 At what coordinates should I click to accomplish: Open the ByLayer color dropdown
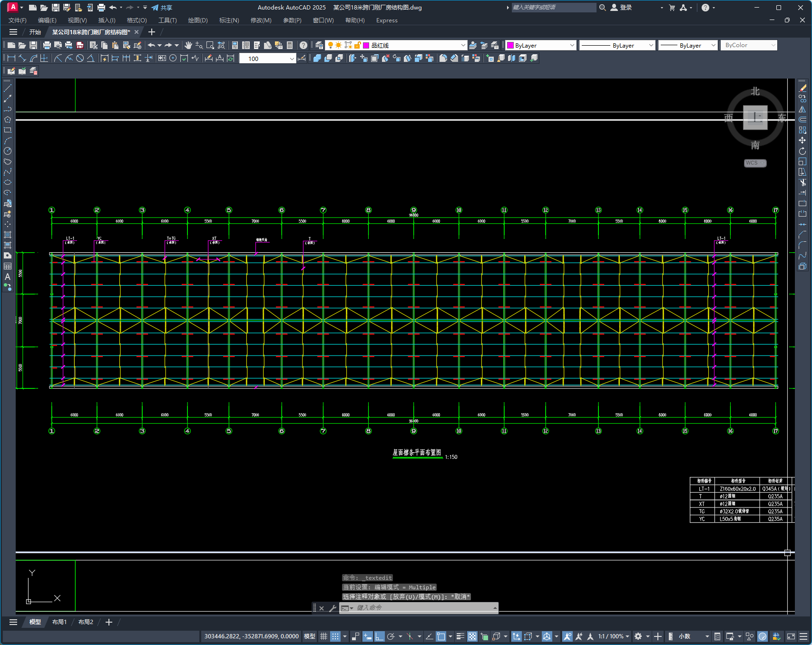[541, 45]
